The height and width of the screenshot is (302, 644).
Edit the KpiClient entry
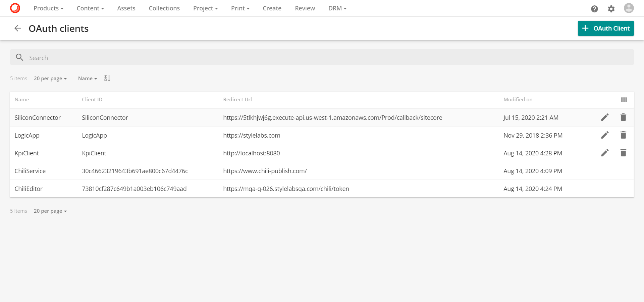click(605, 153)
